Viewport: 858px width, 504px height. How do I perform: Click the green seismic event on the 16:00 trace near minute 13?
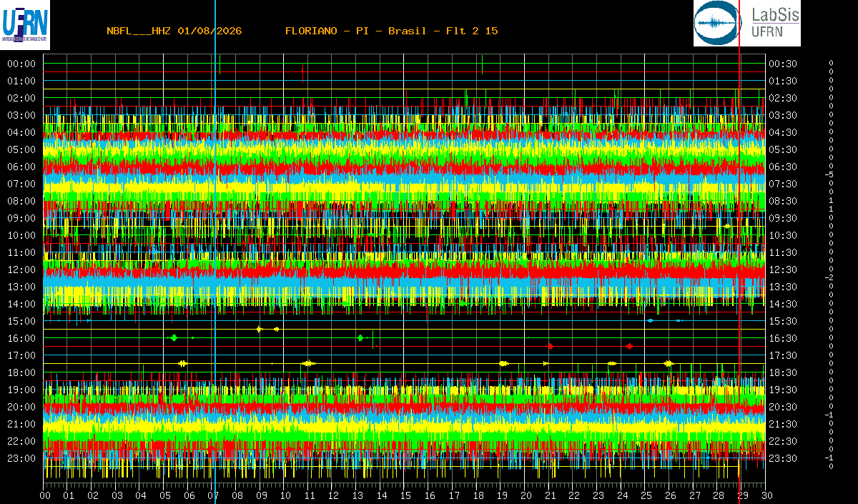pyautogui.click(x=360, y=337)
